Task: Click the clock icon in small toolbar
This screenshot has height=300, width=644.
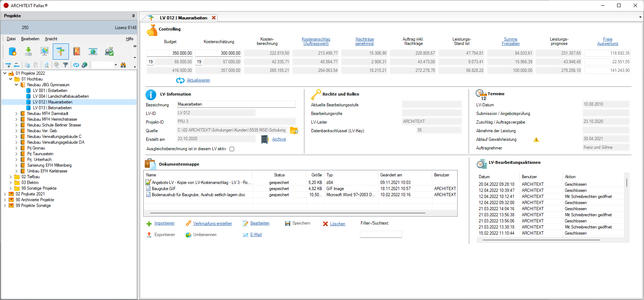Action: [56, 65]
